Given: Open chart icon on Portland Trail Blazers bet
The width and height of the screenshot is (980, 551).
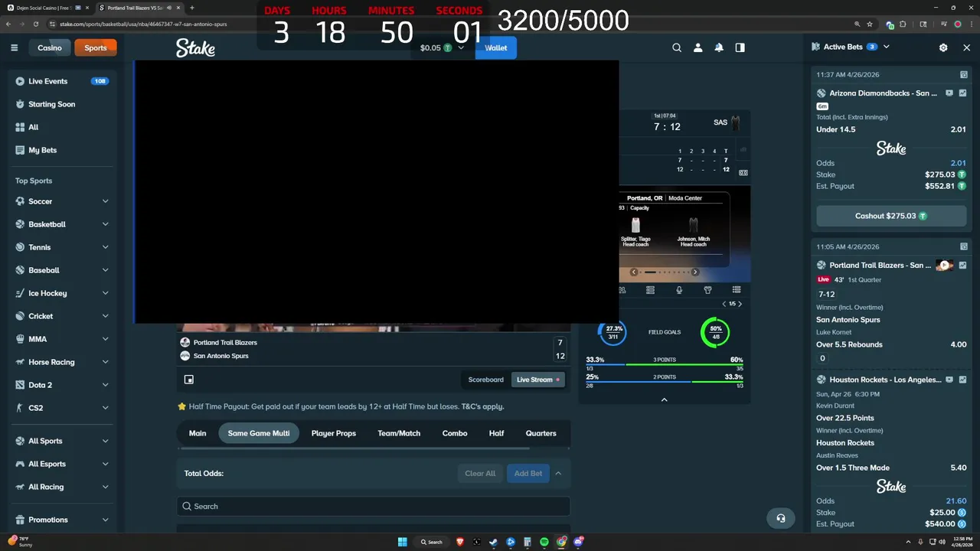Looking at the screenshot, I should coord(962,266).
